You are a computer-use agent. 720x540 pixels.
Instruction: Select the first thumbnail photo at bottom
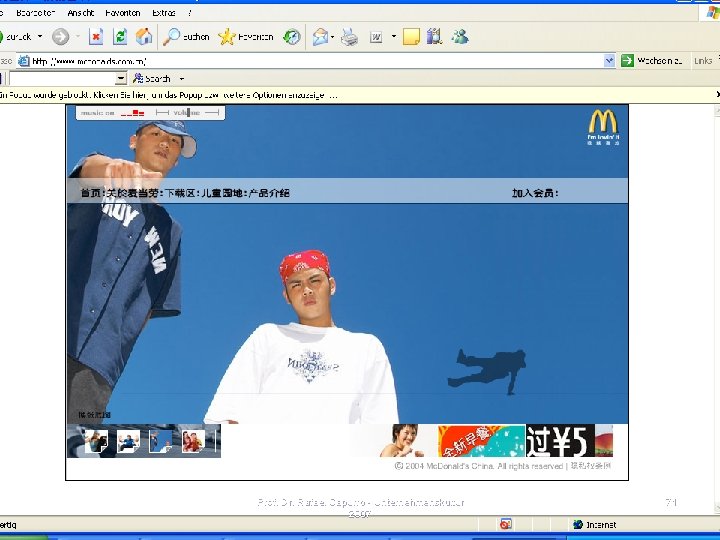tap(96, 441)
